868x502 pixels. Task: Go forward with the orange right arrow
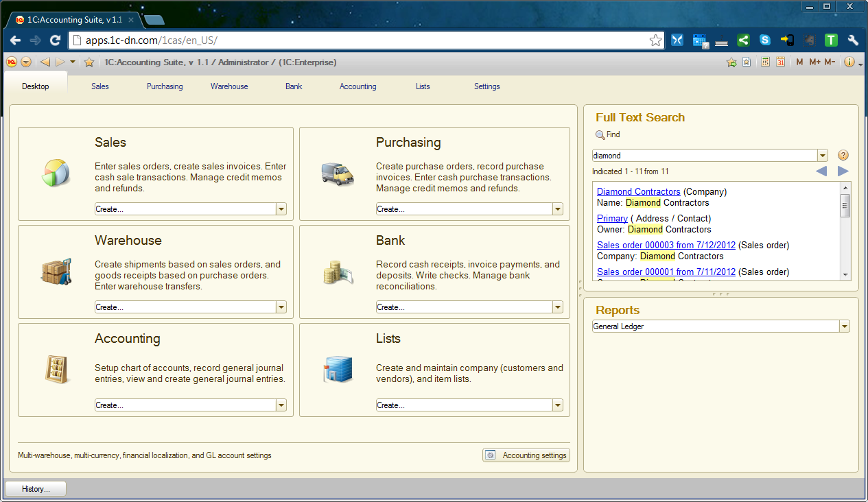click(x=60, y=62)
